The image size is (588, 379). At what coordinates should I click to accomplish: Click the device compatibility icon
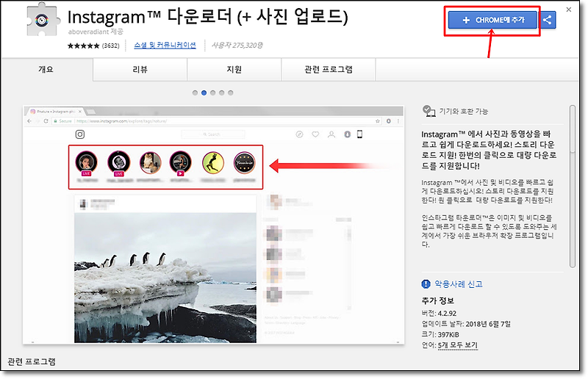[x=429, y=111]
